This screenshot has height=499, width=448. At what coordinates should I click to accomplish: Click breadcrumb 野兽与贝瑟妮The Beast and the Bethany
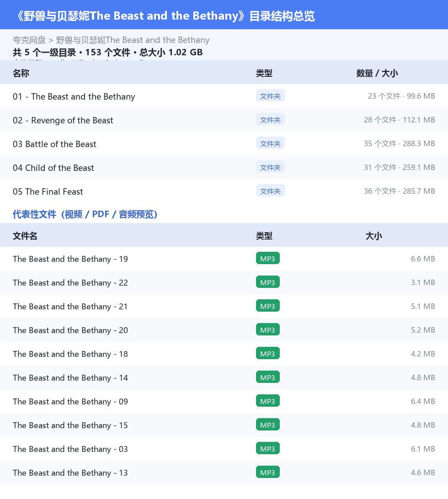point(133,40)
